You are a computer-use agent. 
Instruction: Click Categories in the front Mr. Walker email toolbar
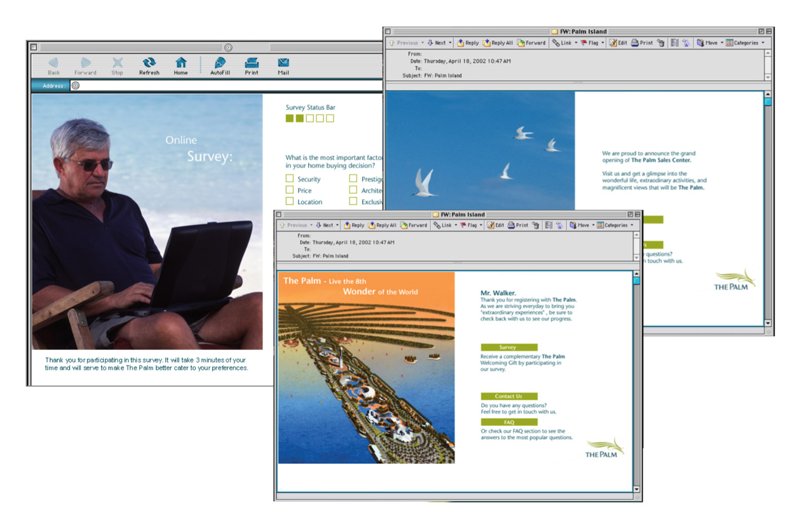pos(612,225)
